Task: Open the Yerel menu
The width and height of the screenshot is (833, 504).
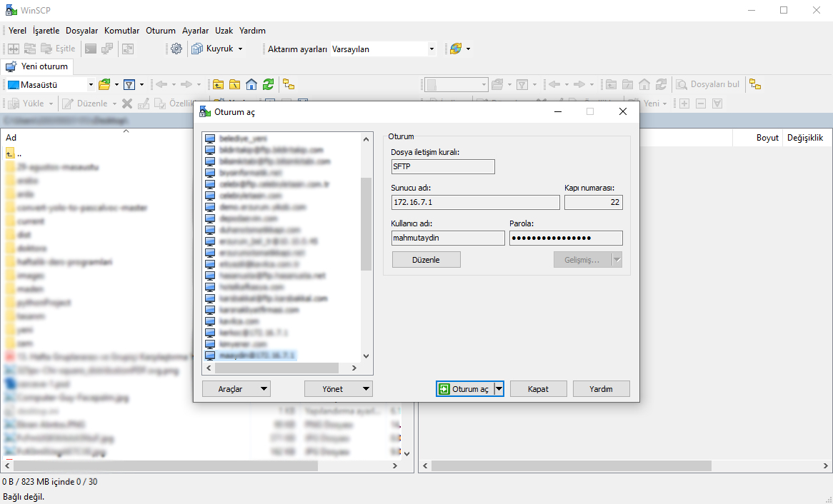Action: click(x=18, y=31)
